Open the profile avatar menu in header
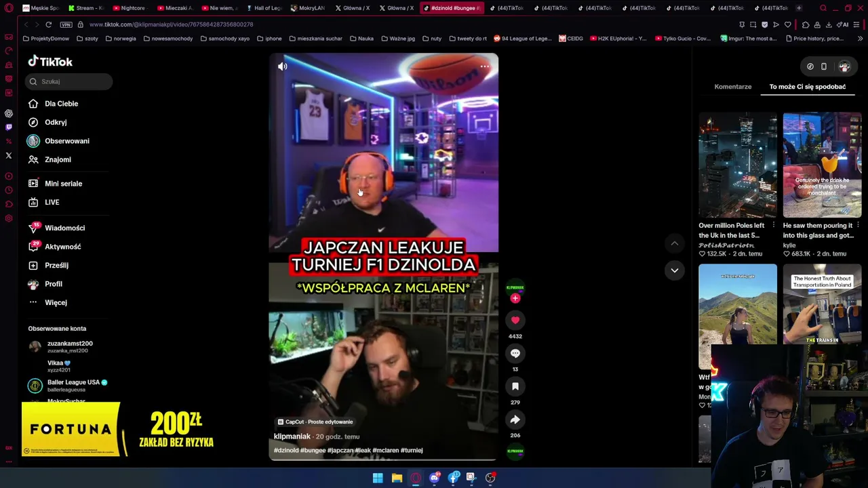 coord(844,66)
